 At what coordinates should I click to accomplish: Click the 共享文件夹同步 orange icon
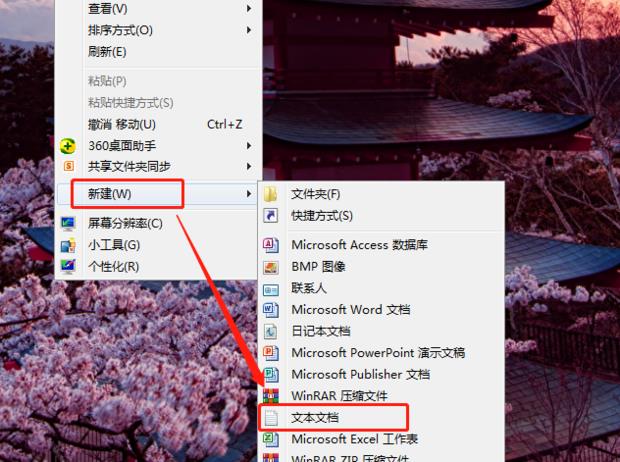(x=68, y=166)
